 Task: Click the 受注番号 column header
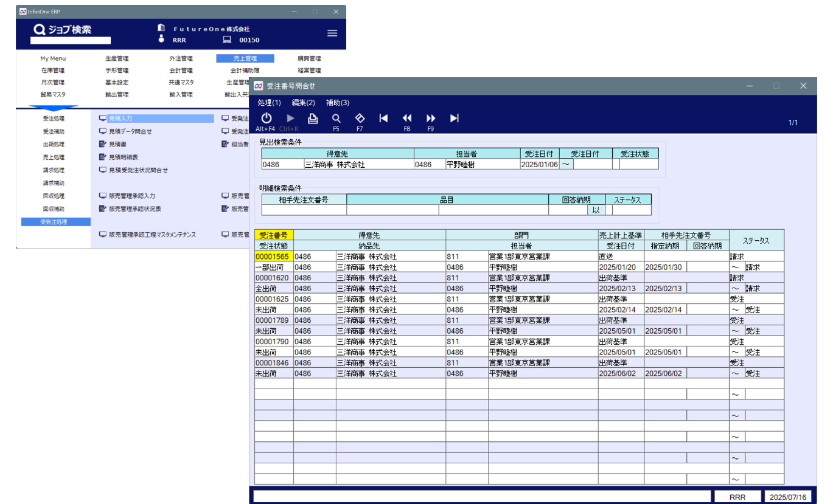pyautogui.click(x=274, y=235)
